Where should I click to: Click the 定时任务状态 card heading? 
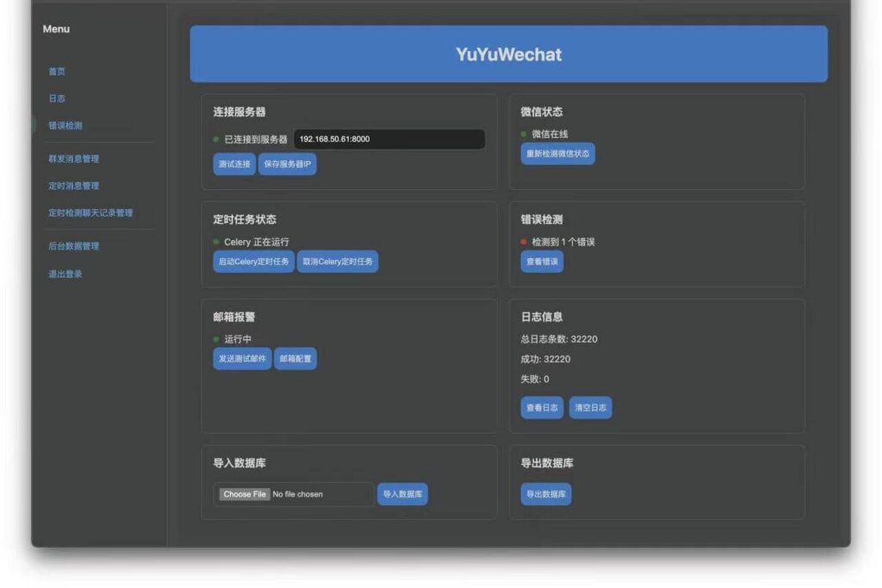click(245, 220)
